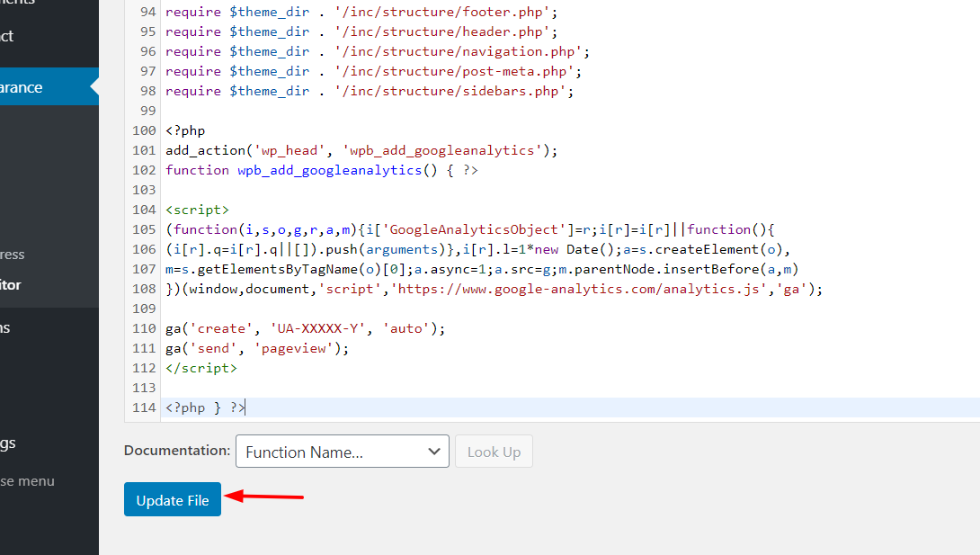Click the Theme Editor sidebar submenu item
The height and width of the screenshot is (555, 980).
[11, 285]
